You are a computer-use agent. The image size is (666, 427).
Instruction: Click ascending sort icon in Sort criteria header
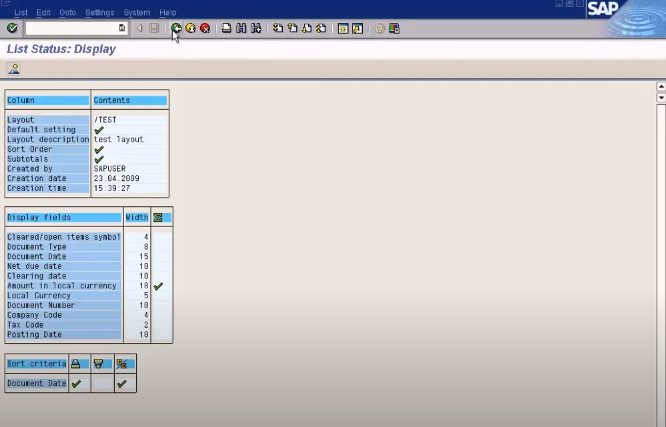pyautogui.click(x=76, y=364)
